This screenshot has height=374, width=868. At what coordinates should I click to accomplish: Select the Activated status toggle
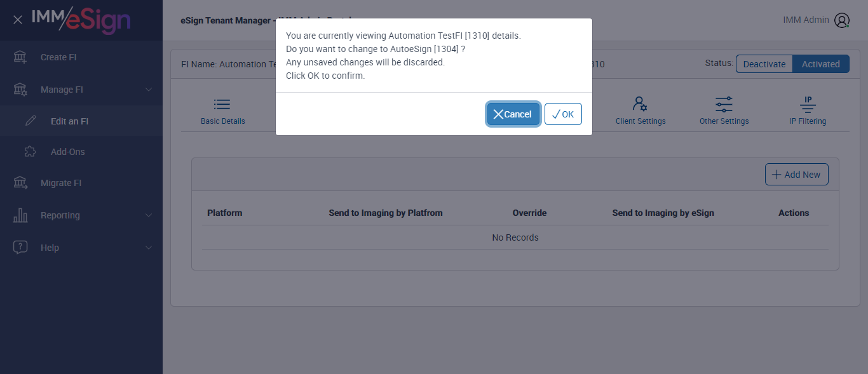tap(821, 64)
